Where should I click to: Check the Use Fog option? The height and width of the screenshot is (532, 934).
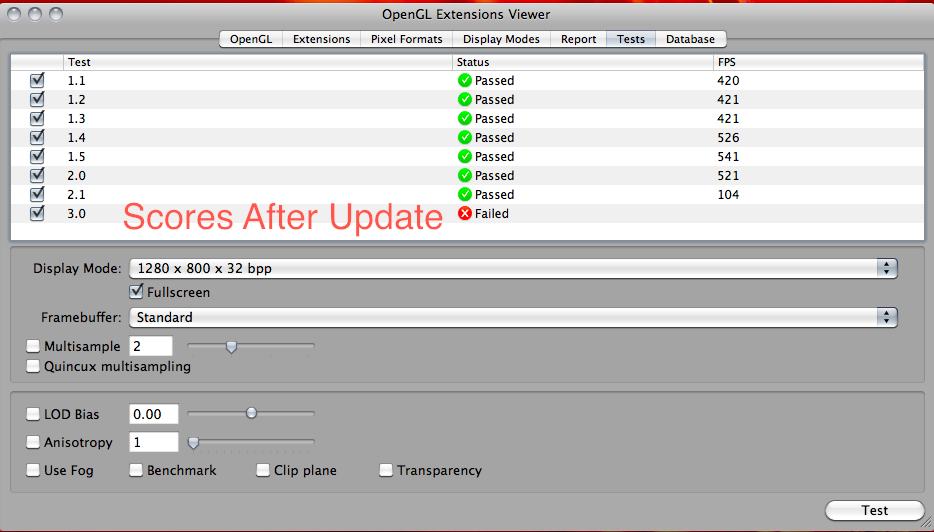[33, 470]
